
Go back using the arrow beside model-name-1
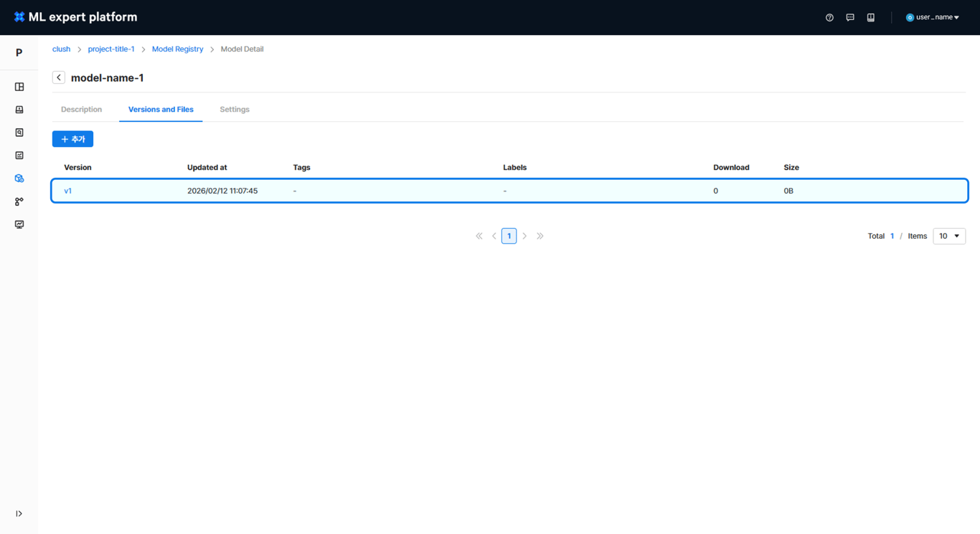[x=59, y=77]
